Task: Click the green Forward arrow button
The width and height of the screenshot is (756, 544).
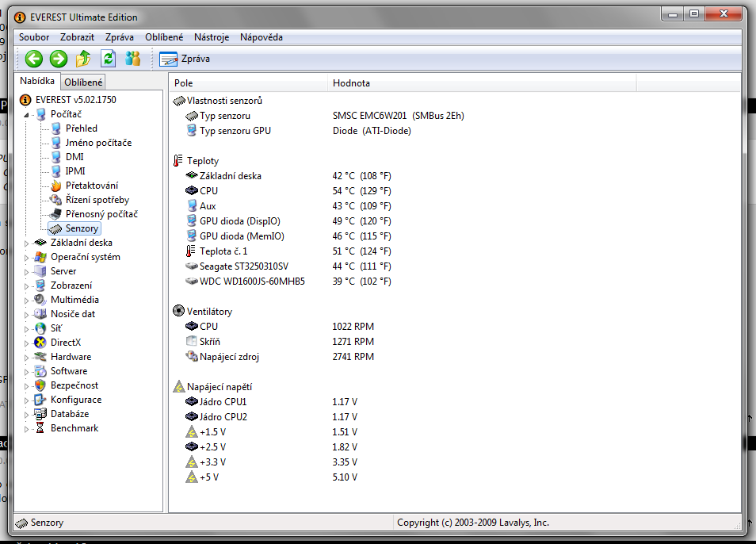Action: click(x=59, y=59)
